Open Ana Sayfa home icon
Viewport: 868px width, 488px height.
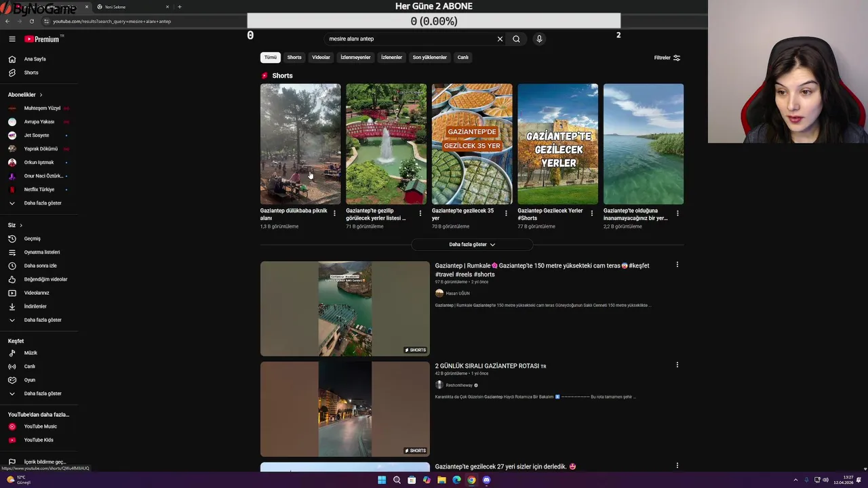[12, 59]
